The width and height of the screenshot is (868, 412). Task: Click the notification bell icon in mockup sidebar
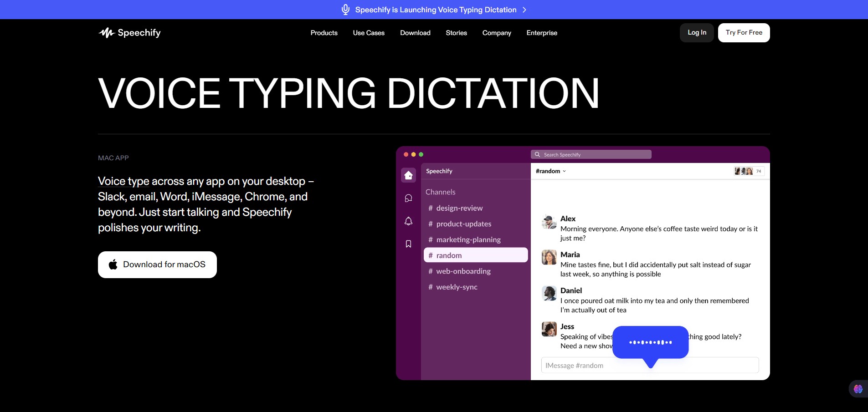tap(408, 221)
